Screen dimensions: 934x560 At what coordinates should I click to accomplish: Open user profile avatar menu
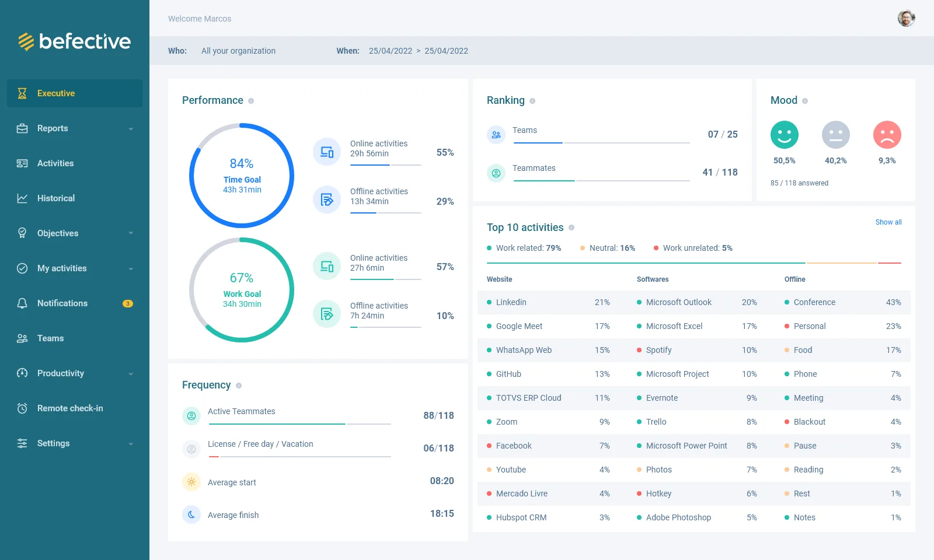906,19
